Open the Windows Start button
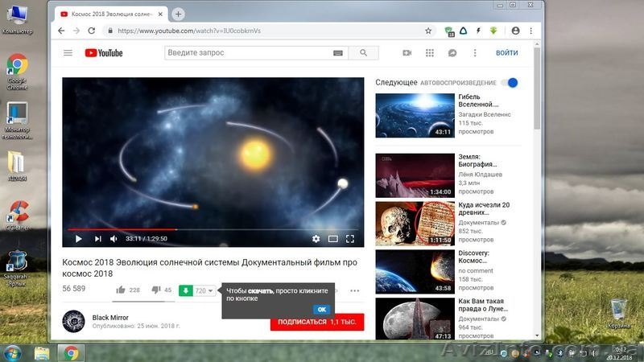This screenshot has width=644, height=362. pos(12,353)
